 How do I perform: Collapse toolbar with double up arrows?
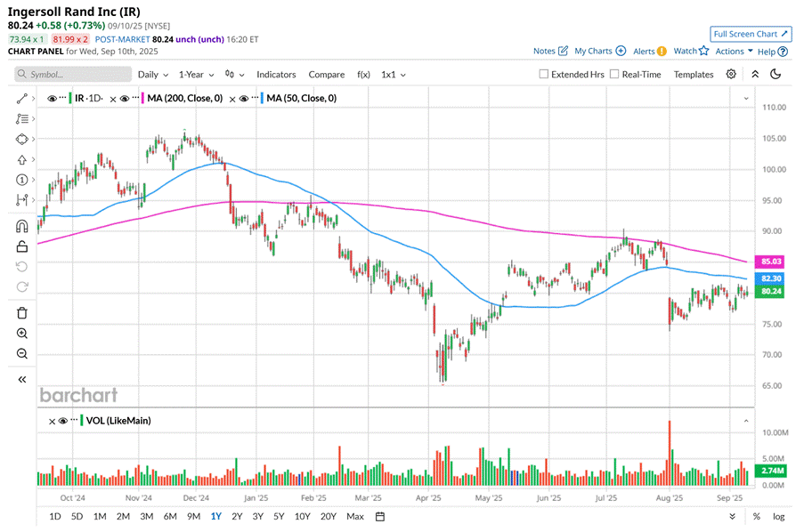pos(755,75)
